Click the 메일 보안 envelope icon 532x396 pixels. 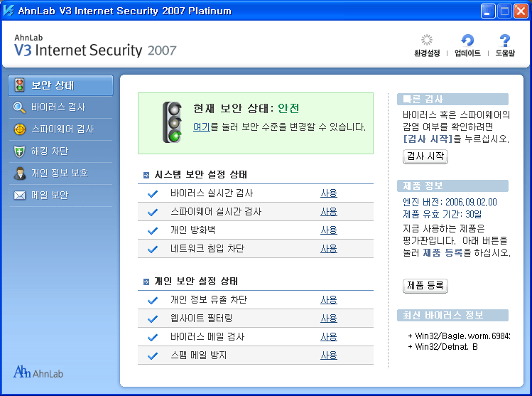tap(20, 196)
